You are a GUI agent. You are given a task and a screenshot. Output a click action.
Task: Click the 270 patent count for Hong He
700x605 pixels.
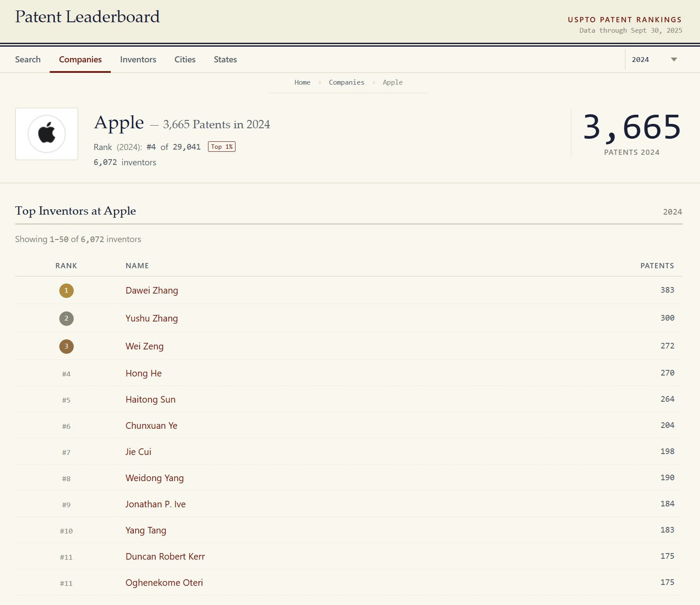coord(667,373)
